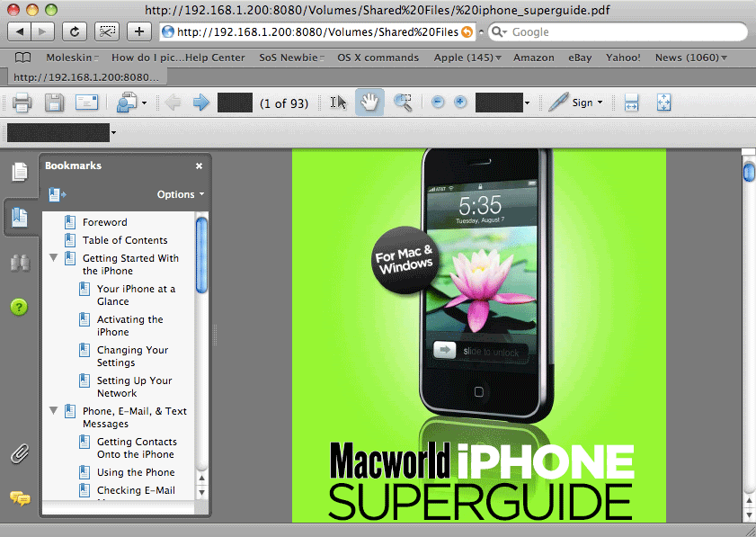Open Checking E-Mail bookmark
The width and height of the screenshot is (756, 537).
pyautogui.click(x=136, y=490)
